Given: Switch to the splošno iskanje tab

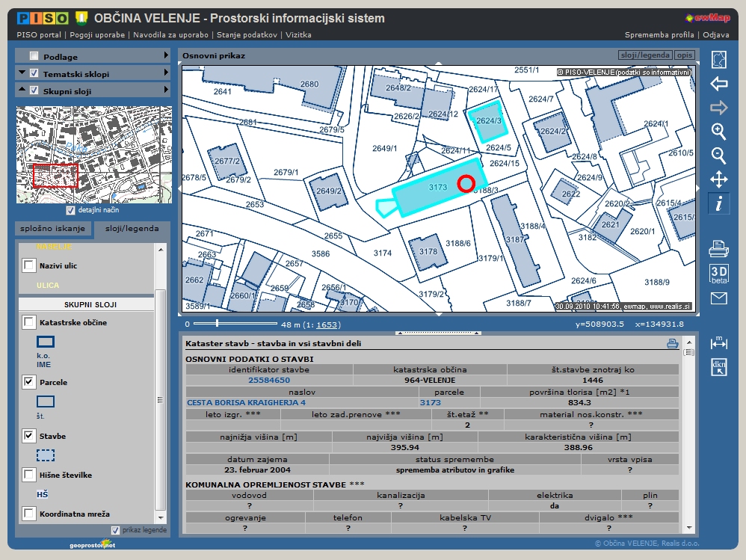Looking at the screenshot, I should pos(53,229).
